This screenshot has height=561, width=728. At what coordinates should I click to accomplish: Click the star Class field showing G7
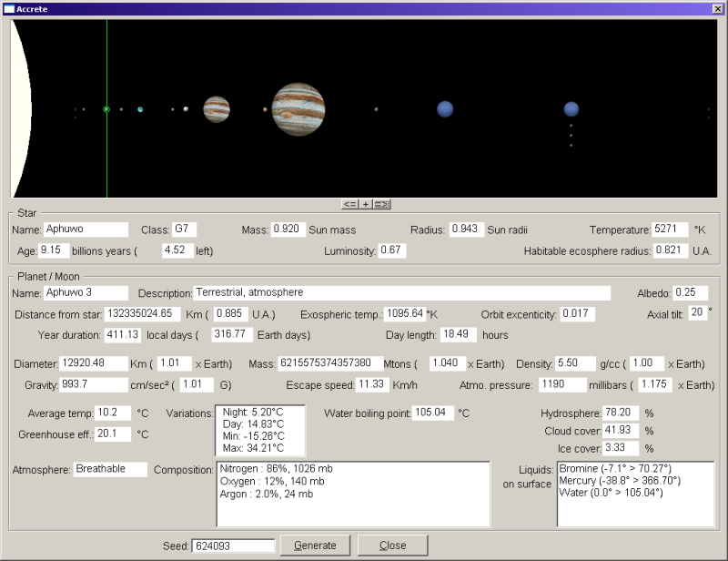(x=185, y=229)
